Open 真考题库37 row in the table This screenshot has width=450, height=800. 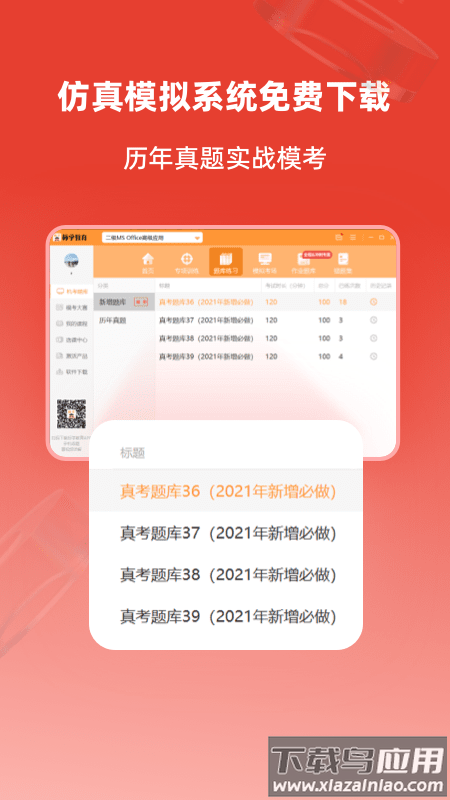click(276, 320)
